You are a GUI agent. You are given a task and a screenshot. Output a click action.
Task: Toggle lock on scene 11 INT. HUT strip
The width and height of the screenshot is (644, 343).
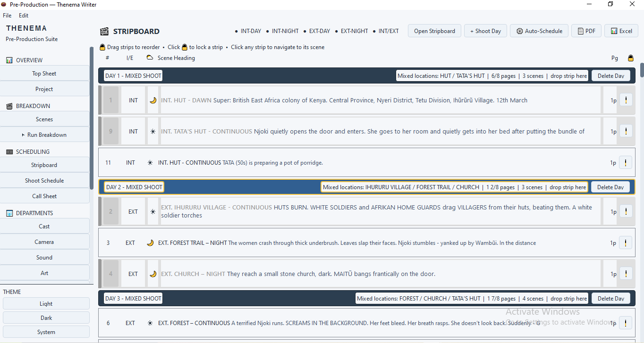click(x=626, y=162)
